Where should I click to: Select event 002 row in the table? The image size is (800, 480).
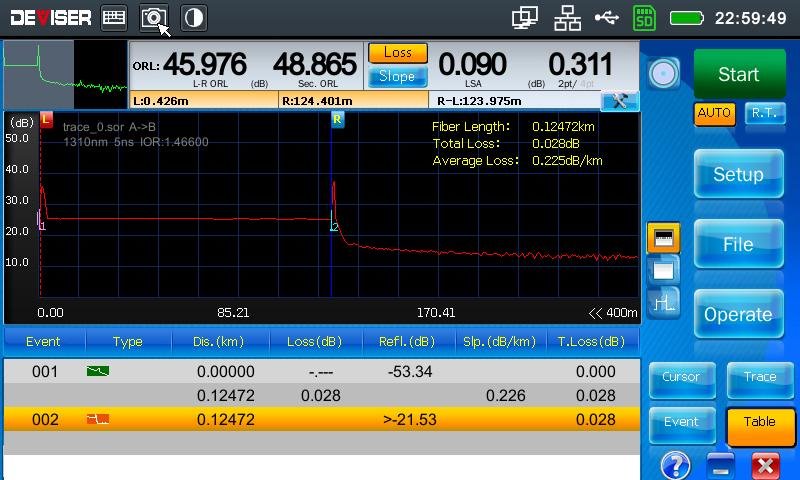320,420
